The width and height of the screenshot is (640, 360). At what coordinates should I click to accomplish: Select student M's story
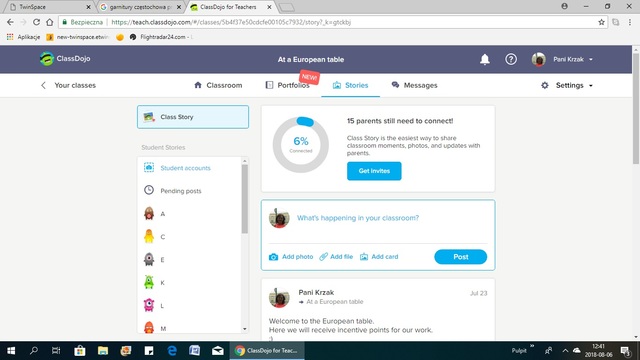190,327
